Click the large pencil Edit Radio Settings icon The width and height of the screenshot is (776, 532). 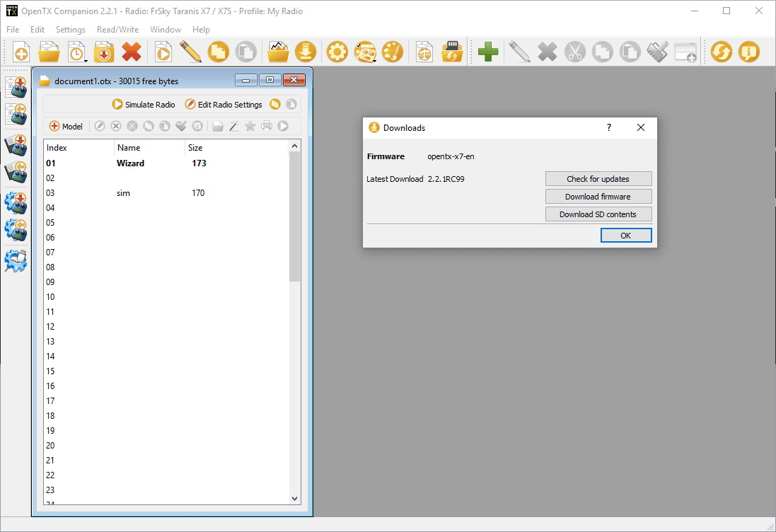(190, 52)
